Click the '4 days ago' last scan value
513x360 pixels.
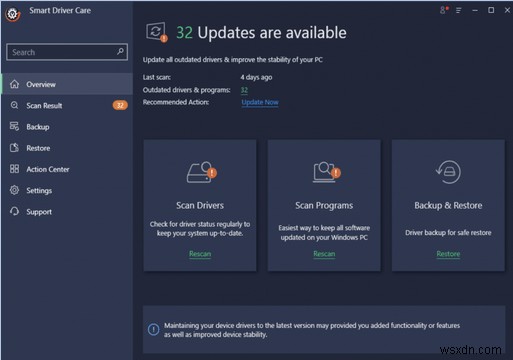click(x=256, y=77)
